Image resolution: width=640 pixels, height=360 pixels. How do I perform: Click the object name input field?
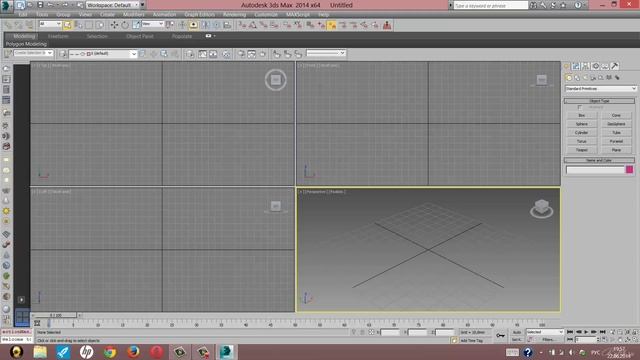pyautogui.click(x=595, y=170)
